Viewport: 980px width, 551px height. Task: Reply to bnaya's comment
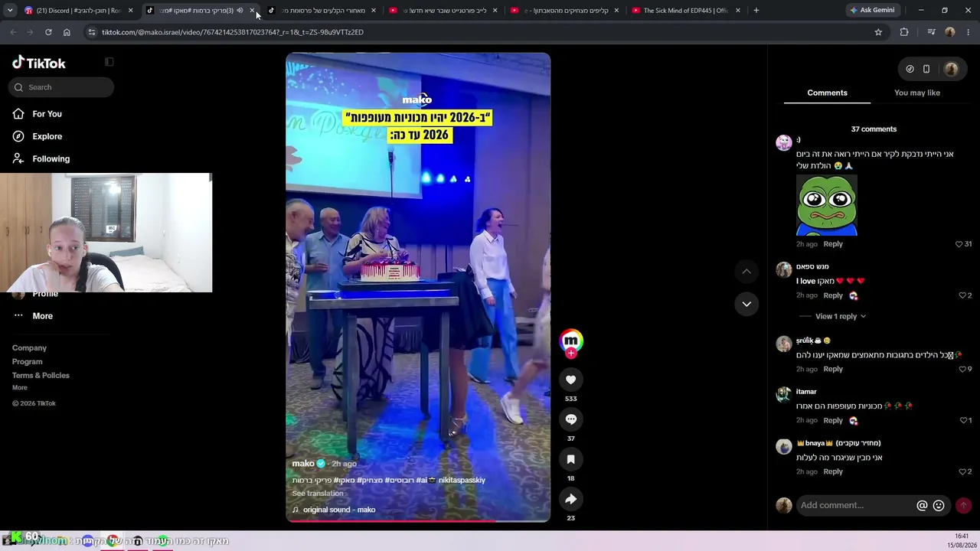[833, 471]
